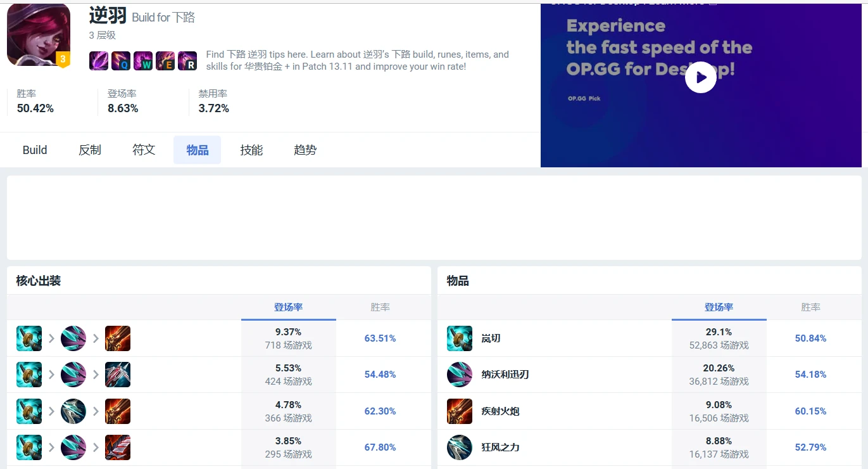The image size is (868, 469).
Task: Click 狂风之力 item icon in 物品 list
Action: pos(460,447)
